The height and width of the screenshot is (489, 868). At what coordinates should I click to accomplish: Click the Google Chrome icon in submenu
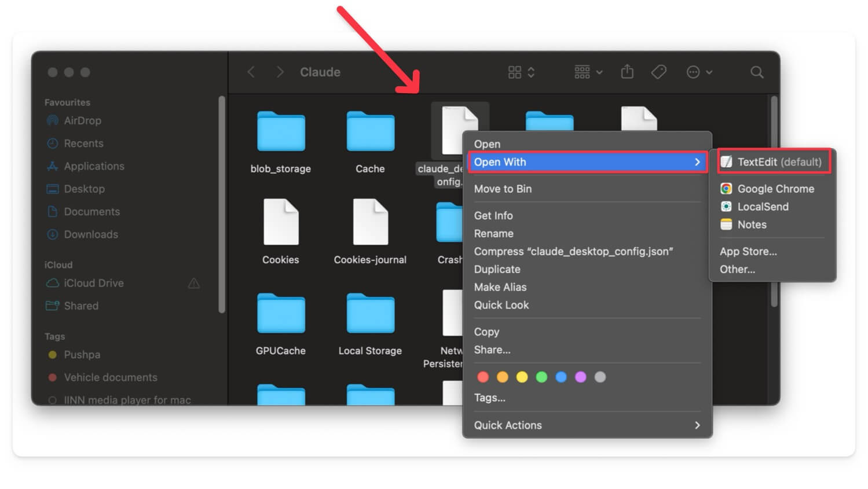(x=726, y=189)
